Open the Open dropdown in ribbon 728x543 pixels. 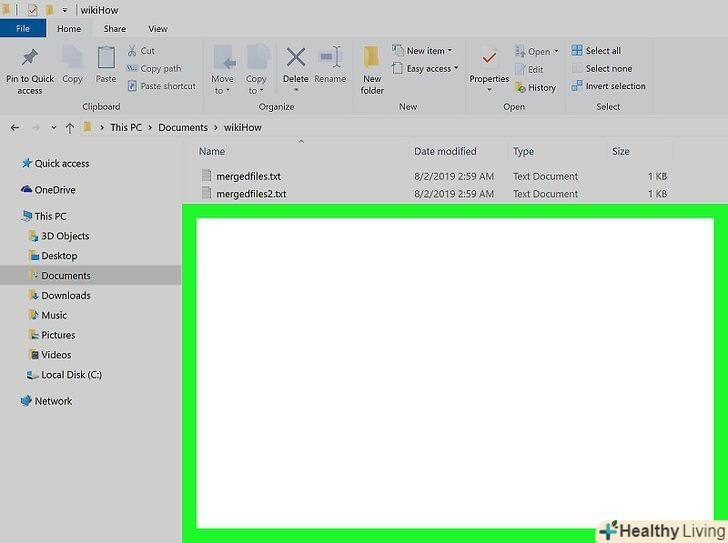click(537, 52)
